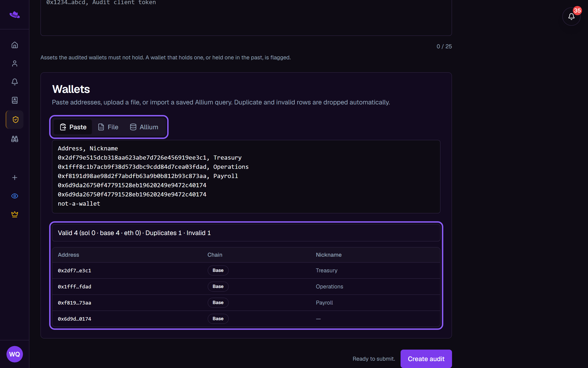588x368 pixels.
Task: Click the Address column header
Action: [x=68, y=255]
